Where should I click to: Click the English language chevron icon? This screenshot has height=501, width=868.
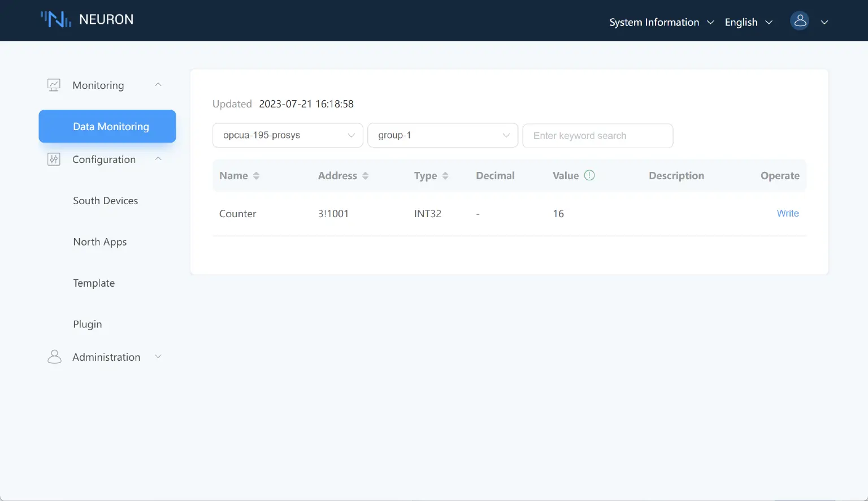tap(769, 22)
